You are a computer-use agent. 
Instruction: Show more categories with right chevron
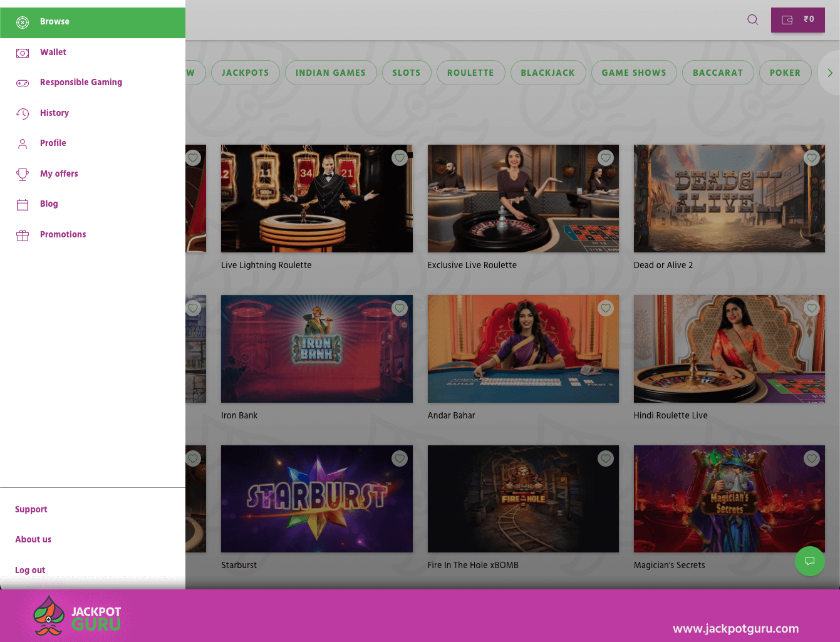point(830,73)
